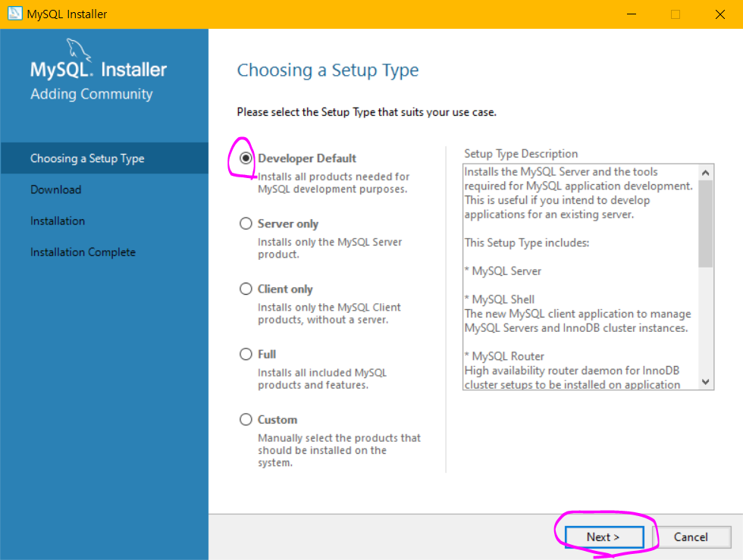Click 'Installs all products needed for' text
Image resolution: width=743 pixels, height=560 pixels.
[334, 183]
